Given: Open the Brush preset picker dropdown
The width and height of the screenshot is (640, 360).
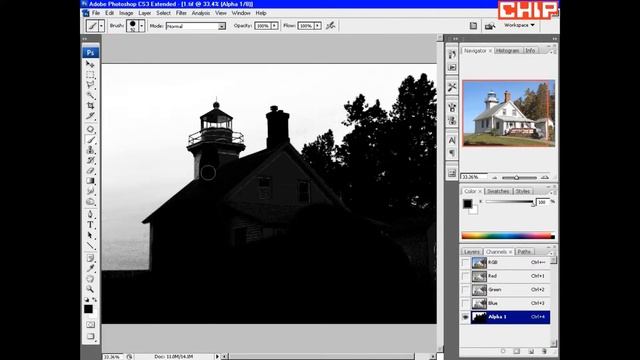Looking at the screenshot, I should click(x=141, y=26).
